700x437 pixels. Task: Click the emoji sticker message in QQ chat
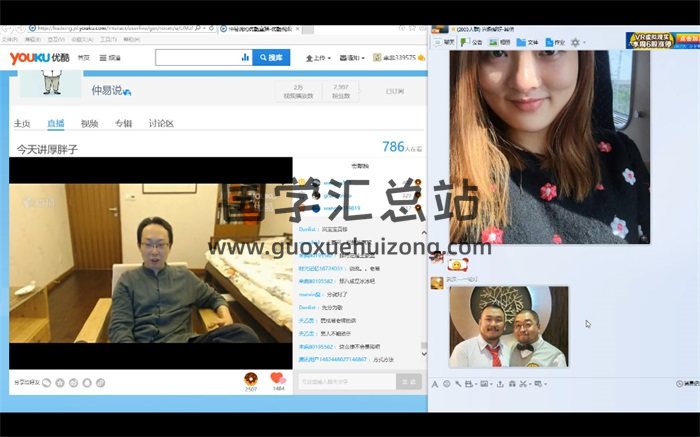[457, 265]
